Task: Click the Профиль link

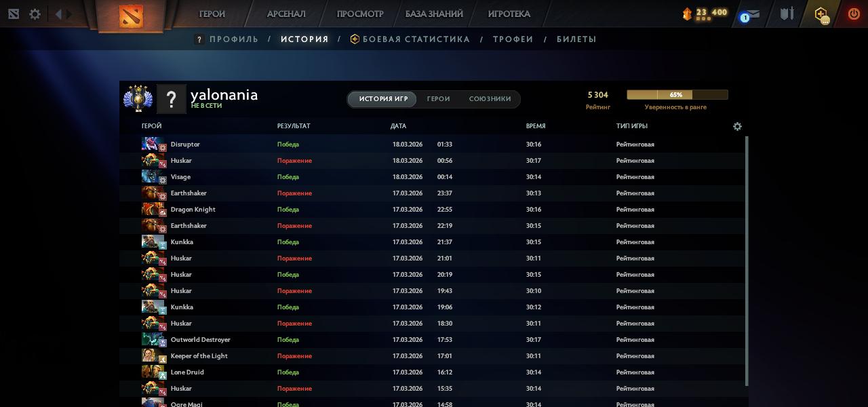Action: click(233, 39)
